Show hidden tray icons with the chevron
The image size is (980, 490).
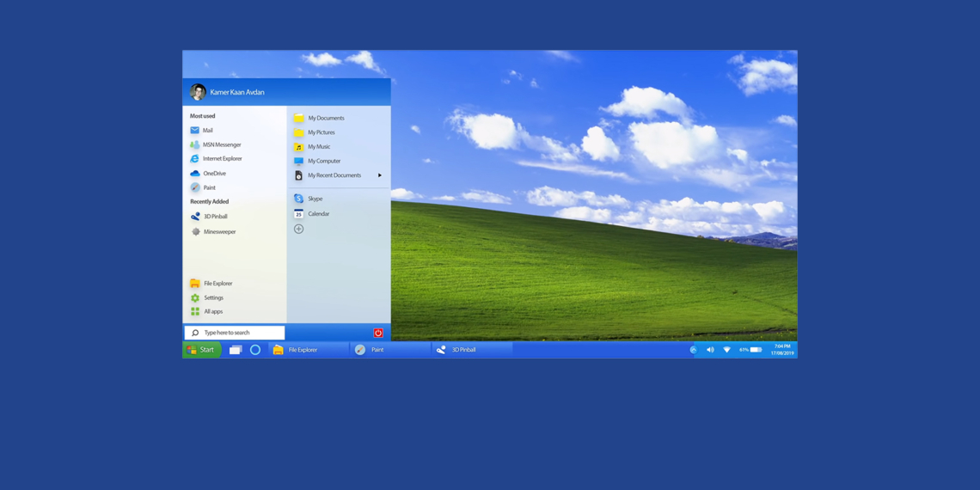693,350
